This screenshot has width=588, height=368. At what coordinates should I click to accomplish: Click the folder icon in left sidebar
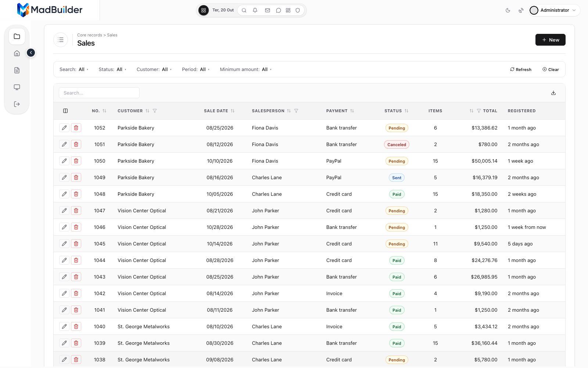17,36
